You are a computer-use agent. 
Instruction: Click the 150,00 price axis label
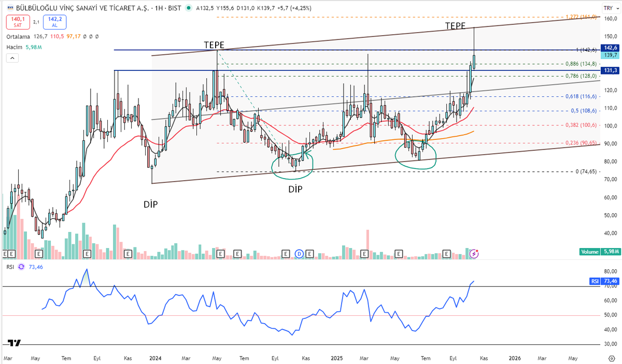[610, 36]
